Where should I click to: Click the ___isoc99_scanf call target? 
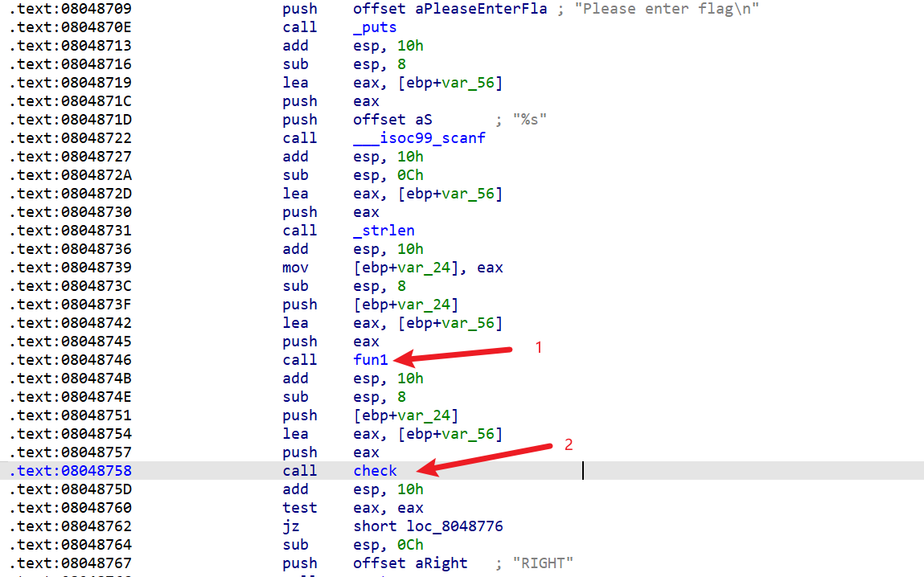(419, 137)
